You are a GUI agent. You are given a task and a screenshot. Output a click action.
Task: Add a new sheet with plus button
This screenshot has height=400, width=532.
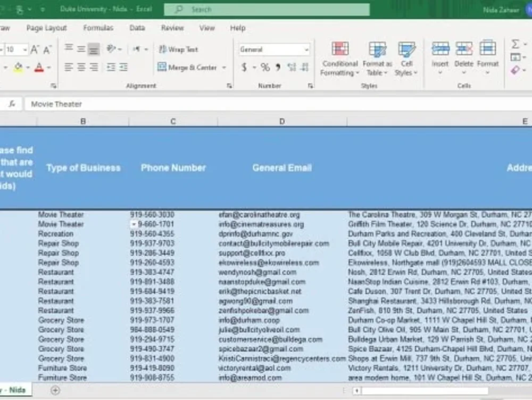[x=55, y=390]
